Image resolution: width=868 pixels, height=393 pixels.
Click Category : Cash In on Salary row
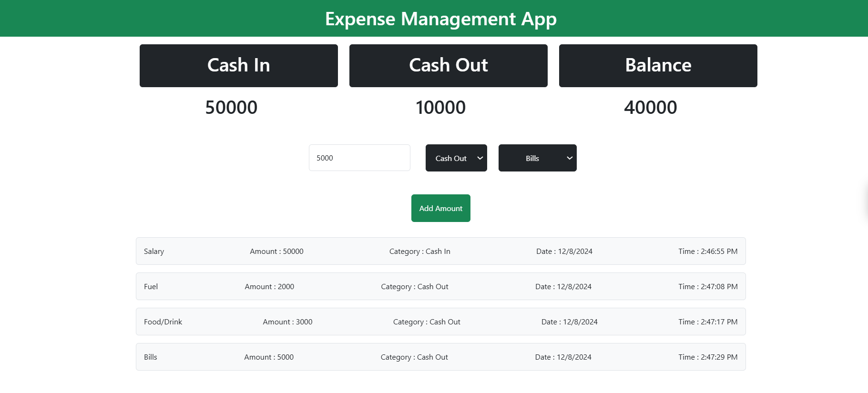click(x=419, y=251)
